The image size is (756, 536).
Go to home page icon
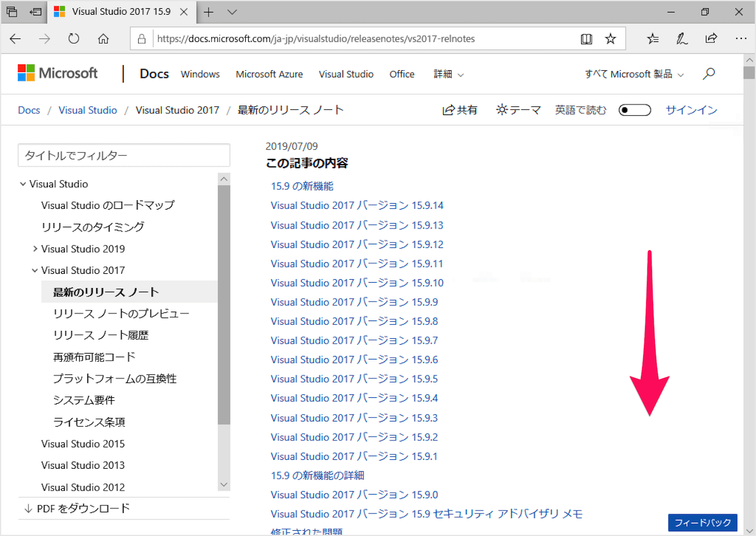[x=103, y=39]
